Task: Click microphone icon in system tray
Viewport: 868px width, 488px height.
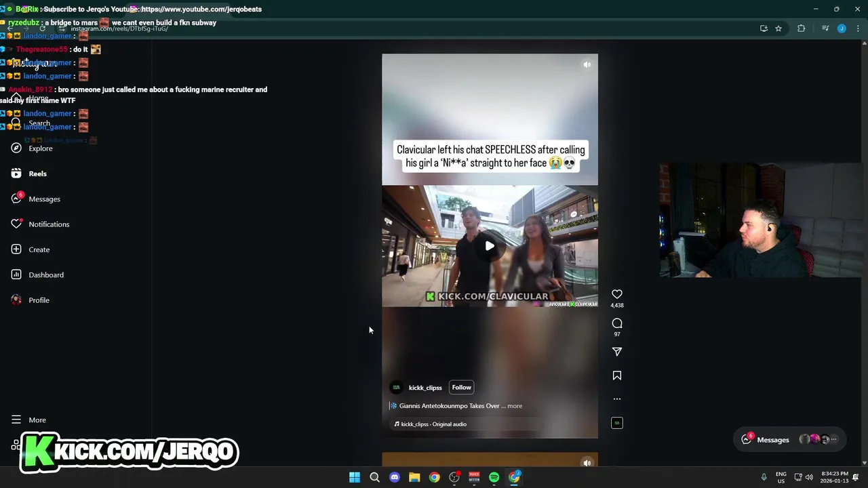Action: click(x=764, y=477)
